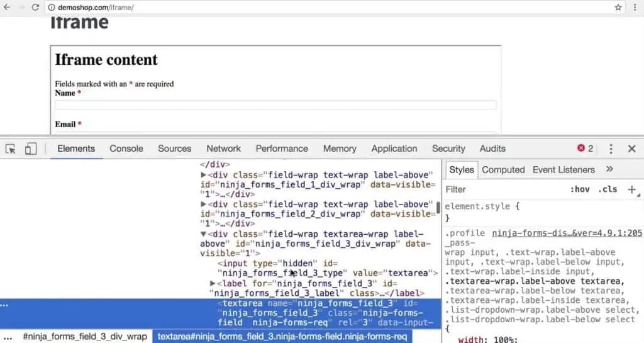Click the Filter styles input field
Viewport: 644px width, 343px height.
point(505,189)
